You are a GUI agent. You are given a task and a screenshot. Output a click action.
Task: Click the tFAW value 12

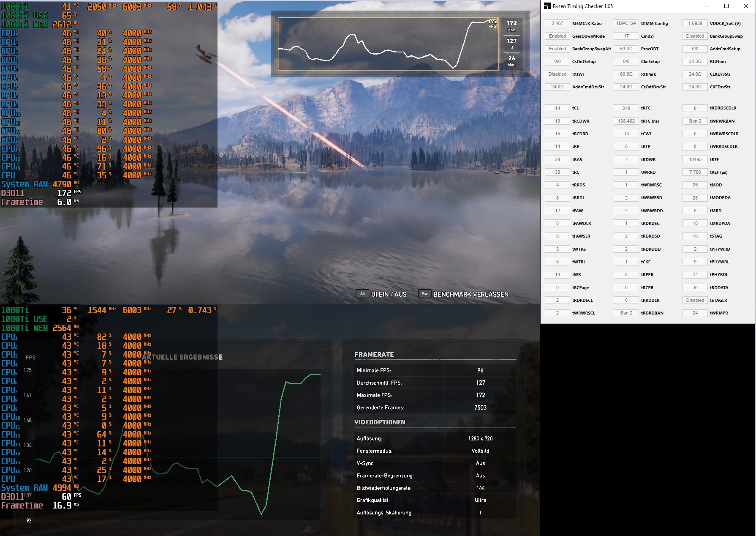pyautogui.click(x=557, y=211)
